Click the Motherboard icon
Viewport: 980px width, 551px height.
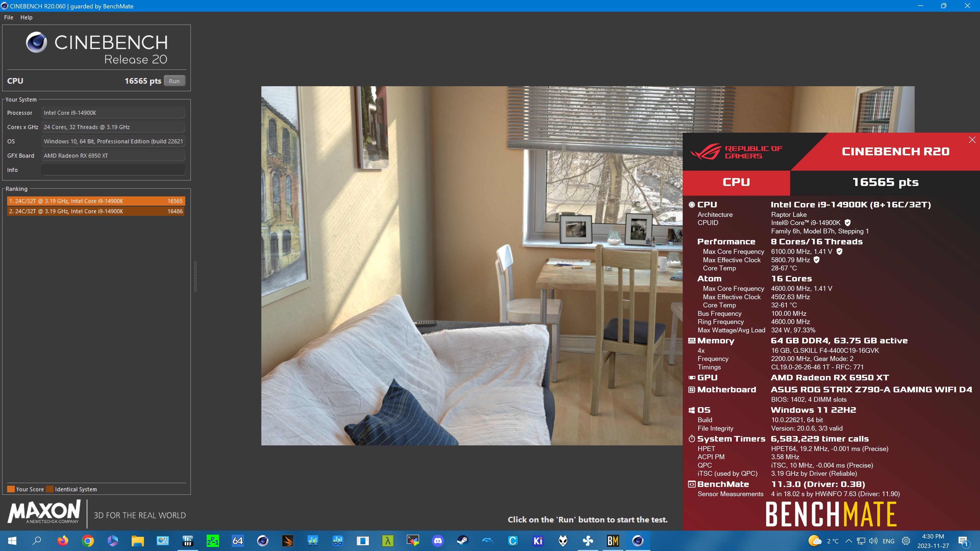[x=692, y=390]
